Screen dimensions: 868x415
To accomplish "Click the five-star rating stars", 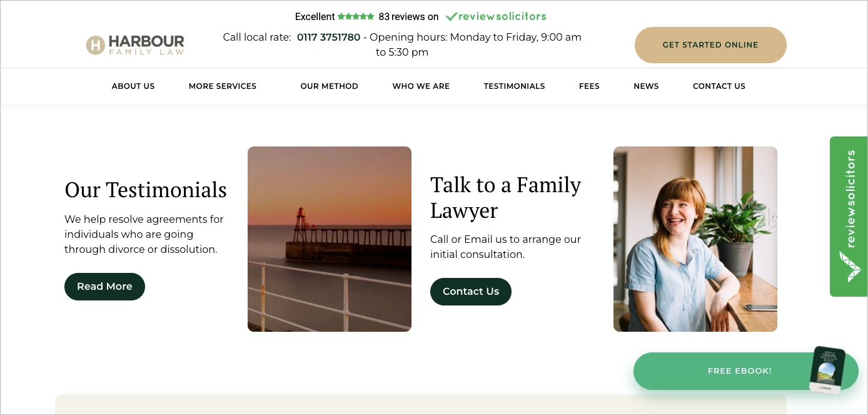I will click(x=355, y=16).
